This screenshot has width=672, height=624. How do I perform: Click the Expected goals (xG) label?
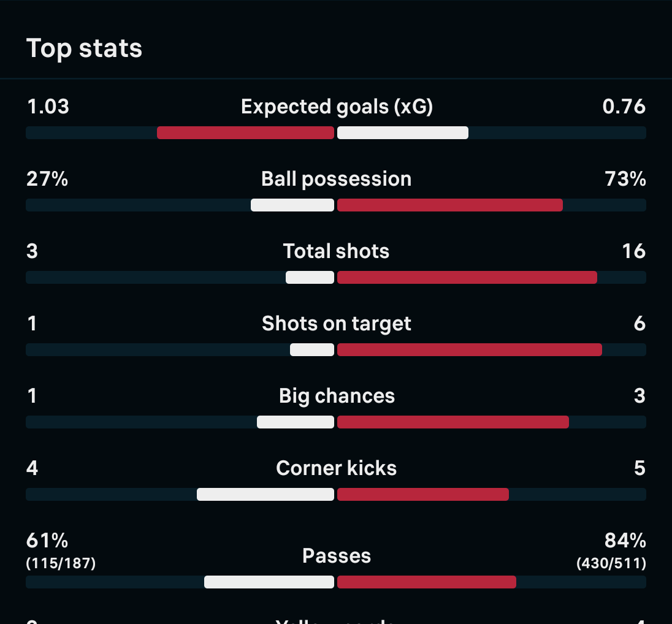click(337, 107)
